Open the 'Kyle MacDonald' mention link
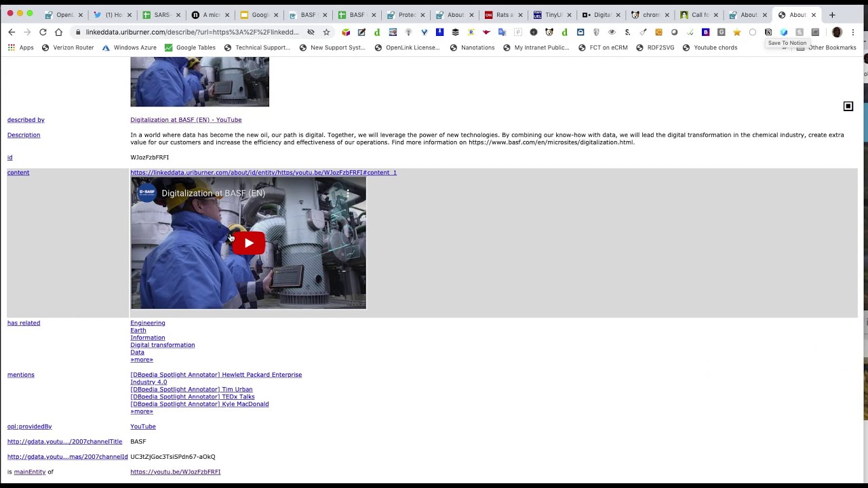868x488 pixels. point(199,404)
